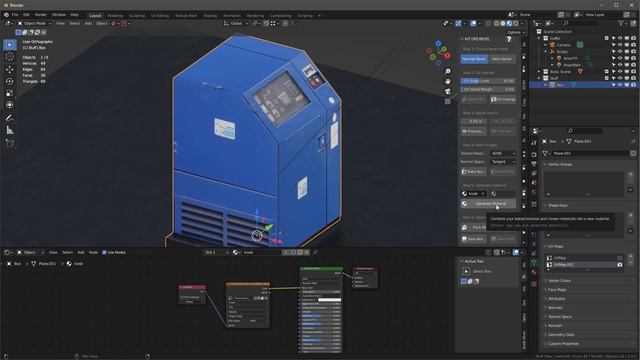
Task: Select the Rotate tool in left toolbar
Action: 9,81
